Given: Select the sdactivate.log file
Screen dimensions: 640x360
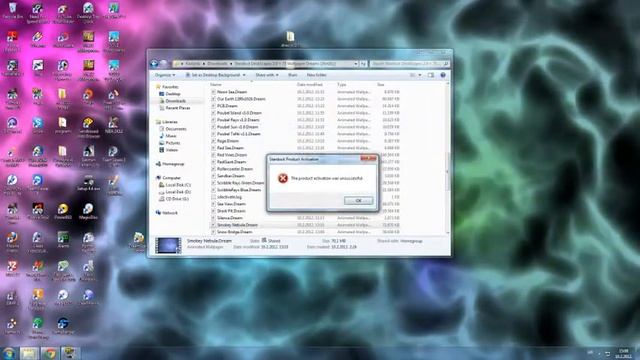Looking at the screenshot, I should pyautogui.click(x=229, y=197).
